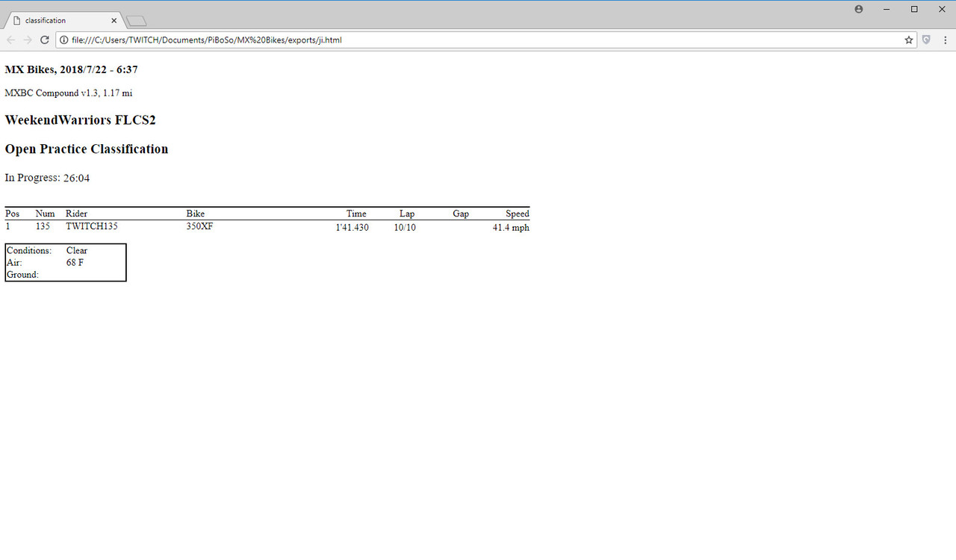
Task: Click the '68 F' air temperature value
Action: point(75,263)
